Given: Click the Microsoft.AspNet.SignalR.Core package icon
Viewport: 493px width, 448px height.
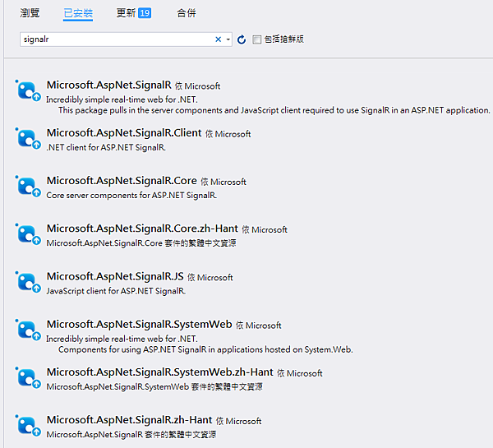Looking at the screenshot, I should coord(28,187).
